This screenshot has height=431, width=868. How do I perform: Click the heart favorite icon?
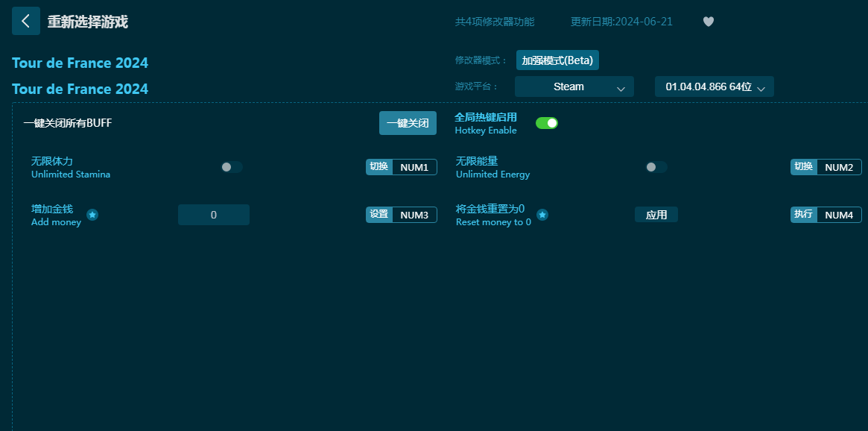708,22
